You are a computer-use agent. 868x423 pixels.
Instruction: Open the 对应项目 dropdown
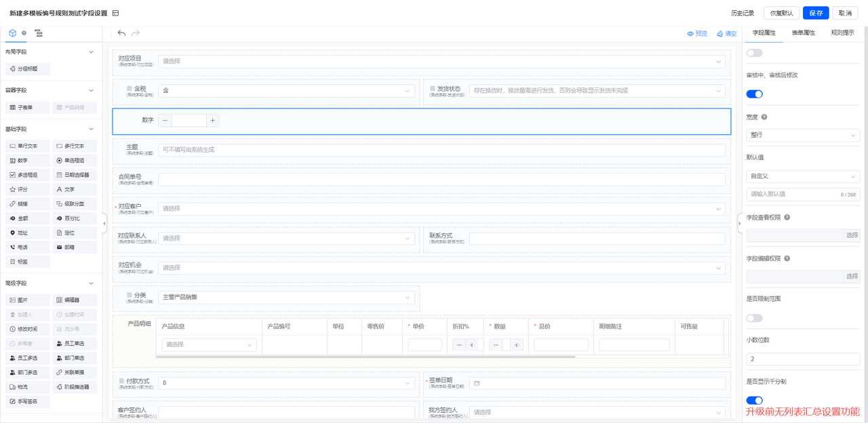click(441, 61)
